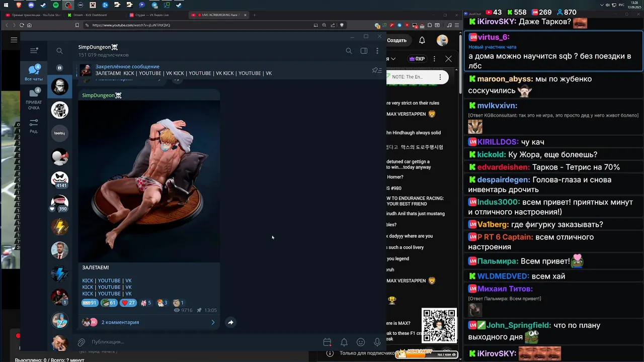Open Discord from the taskbar
Image resolution: width=644 pixels, height=362 pixels.
[x=31, y=5]
